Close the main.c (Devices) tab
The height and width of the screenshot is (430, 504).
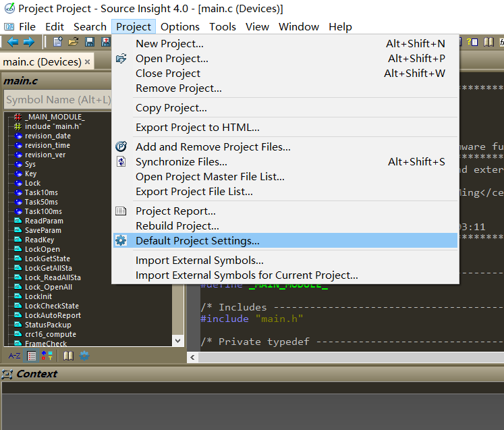click(x=87, y=61)
